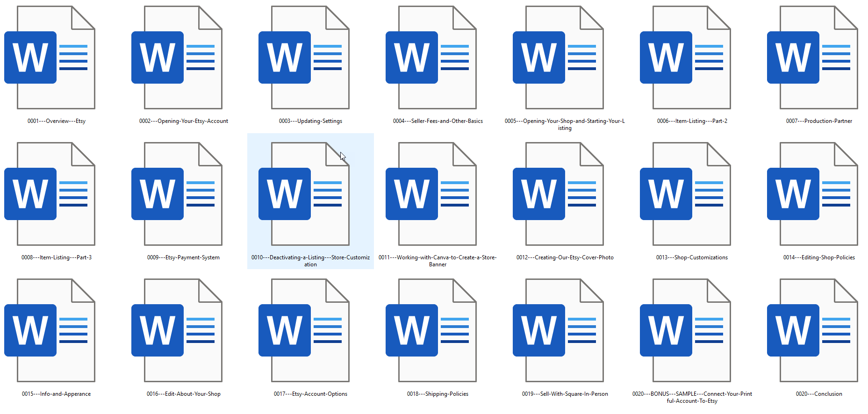The height and width of the screenshot is (414, 868).
Task: Click the file name 0017---Etsy-Account-Options
Action: (311, 394)
